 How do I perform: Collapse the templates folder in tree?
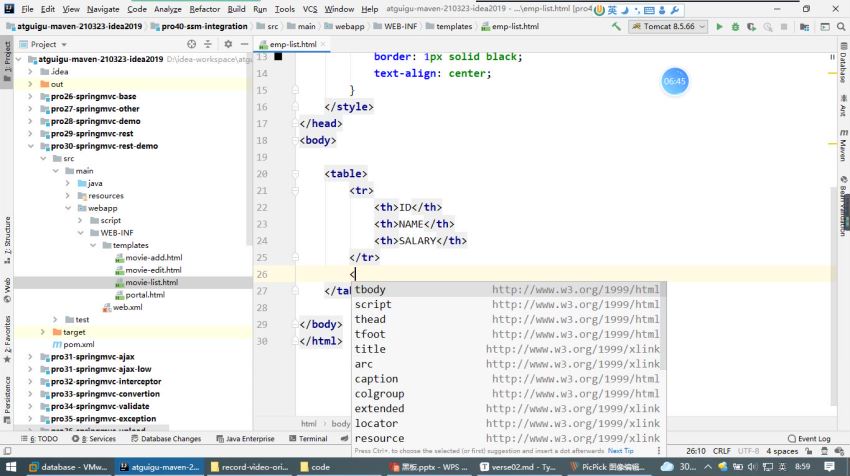tap(93, 245)
